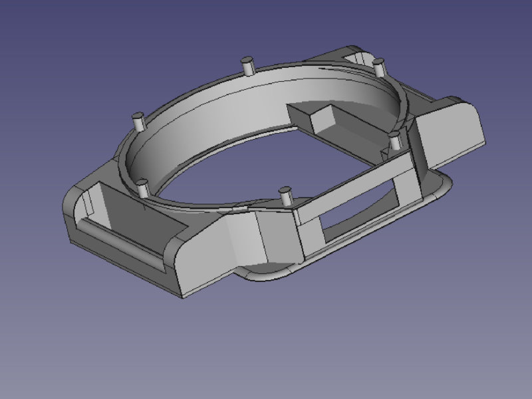Click the far left pin on the ring
The width and height of the screenshot is (532, 399).
[x=139, y=122]
